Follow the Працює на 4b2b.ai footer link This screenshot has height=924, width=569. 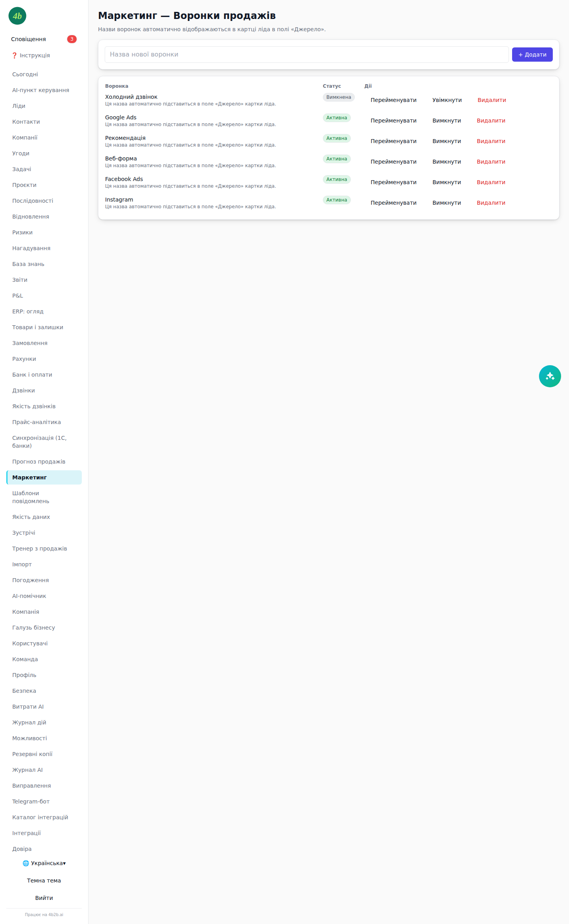click(44, 915)
